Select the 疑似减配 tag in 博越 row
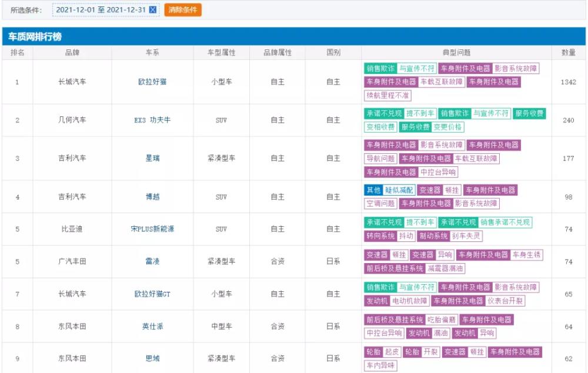Screen dimensions: 588x373 pos(399,190)
